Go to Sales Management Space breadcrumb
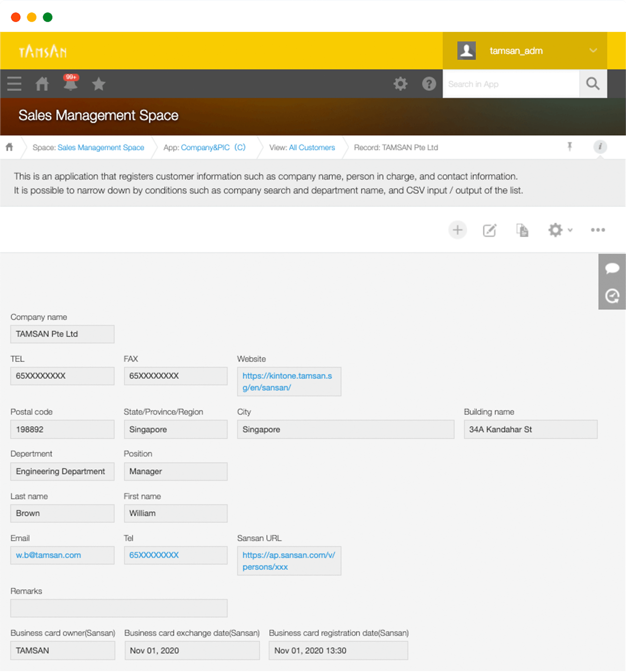The width and height of the screenshot is (626, 672). point(101,147)
